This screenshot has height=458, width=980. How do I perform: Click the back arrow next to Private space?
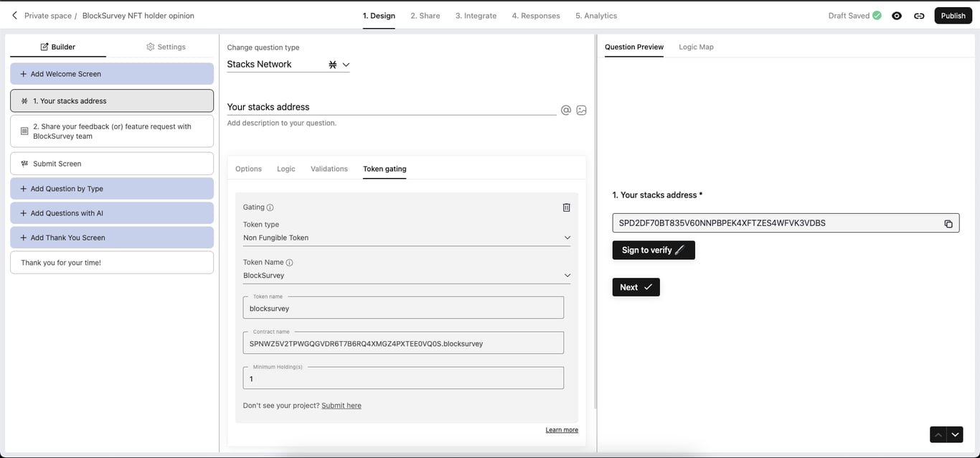click(x=14, y=15)
